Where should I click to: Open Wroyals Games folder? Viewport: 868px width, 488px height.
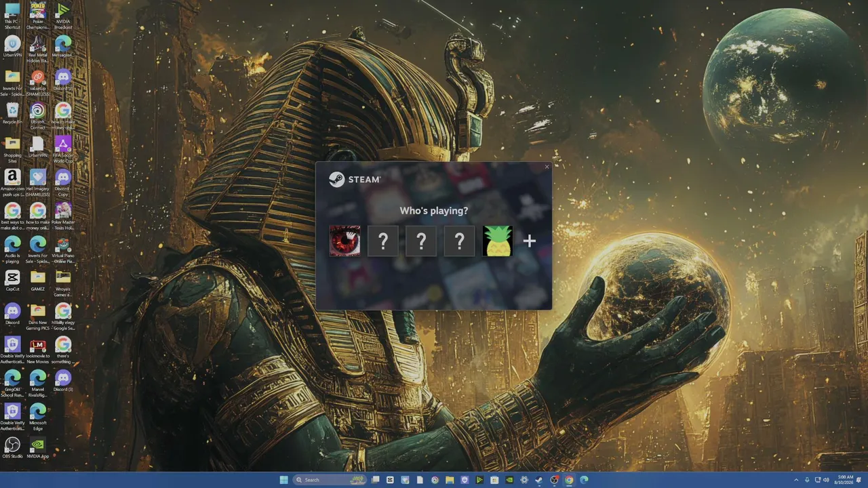pyautogui.click(x=63, y=283)
